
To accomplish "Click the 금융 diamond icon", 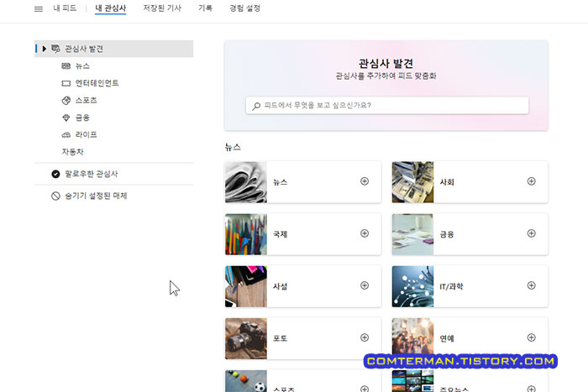I will tap(66, 118).
